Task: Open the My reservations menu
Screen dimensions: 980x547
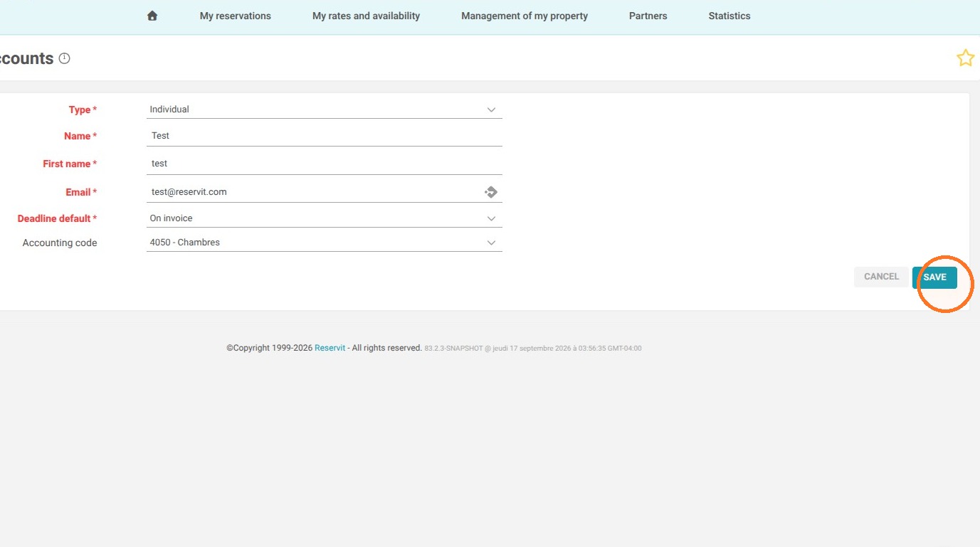Action: [x=236, y=16]
